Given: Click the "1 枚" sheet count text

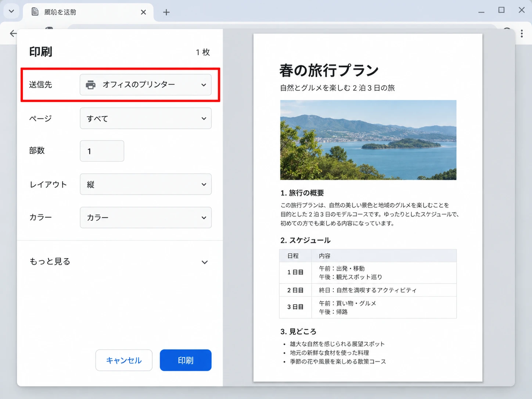Looking at the screenshot, I should pos(203,52).
